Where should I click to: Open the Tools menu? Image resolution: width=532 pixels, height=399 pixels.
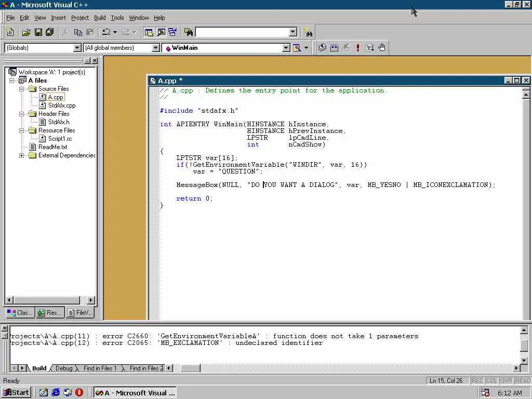(x=117, y=18)
